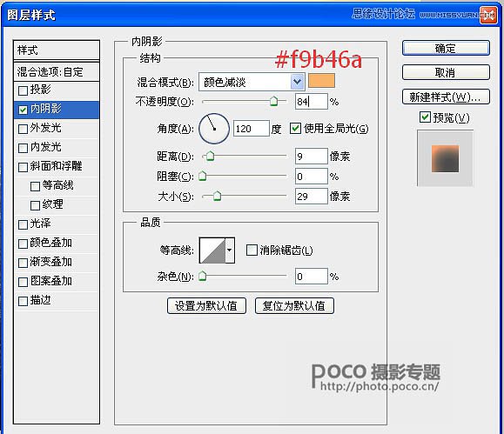Focus the angle field showing 120
Viewport: 504px width, 434px height.
click(251, 129)
